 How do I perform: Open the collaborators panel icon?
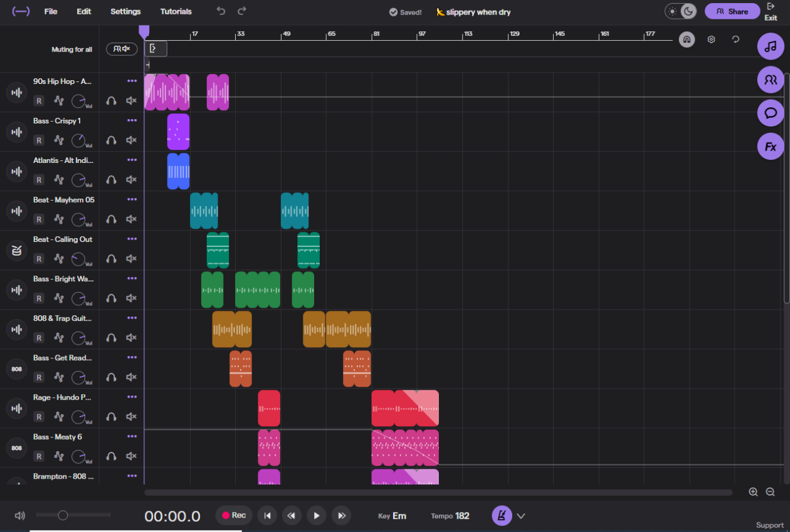point(771,80)
